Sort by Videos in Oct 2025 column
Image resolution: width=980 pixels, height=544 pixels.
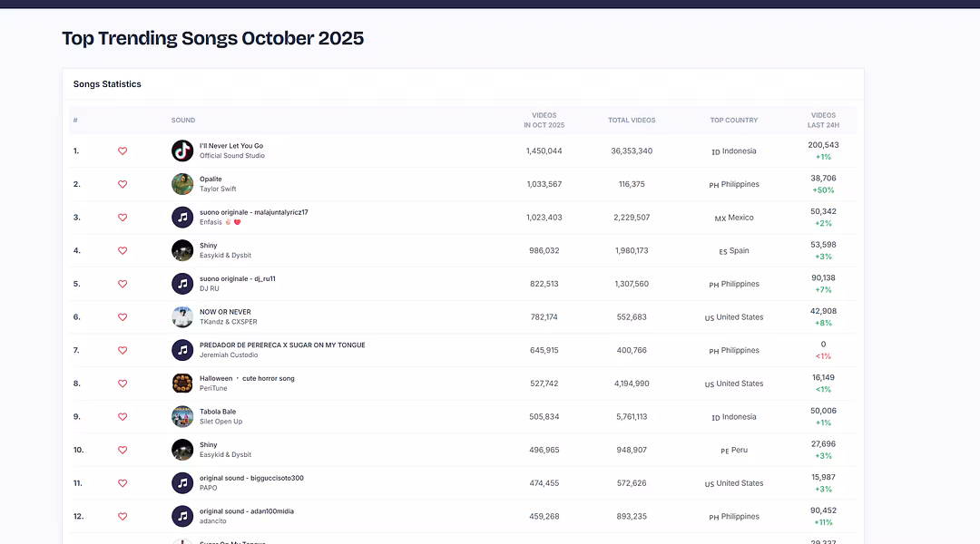click(x=544, y=120)
